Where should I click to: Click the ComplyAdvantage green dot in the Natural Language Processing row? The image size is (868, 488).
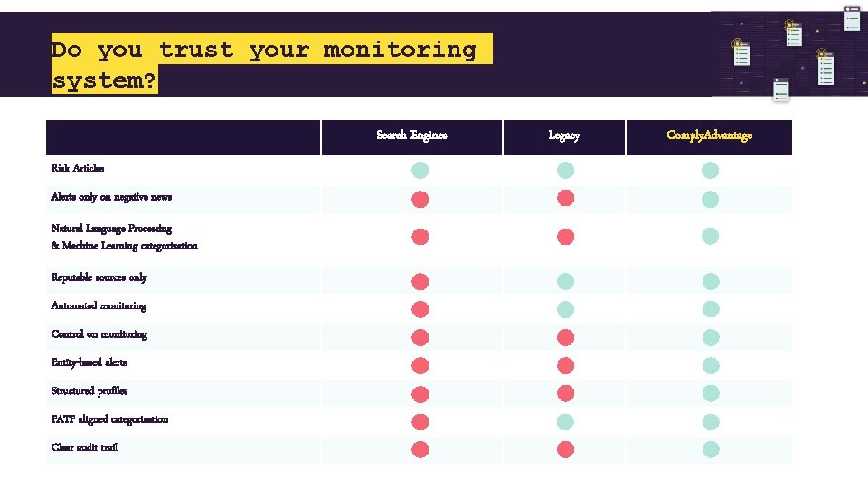coord(711,236)
